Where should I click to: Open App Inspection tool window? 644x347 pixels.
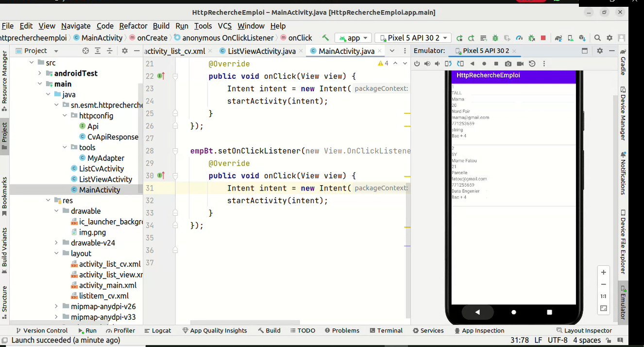tap(479, 330)
